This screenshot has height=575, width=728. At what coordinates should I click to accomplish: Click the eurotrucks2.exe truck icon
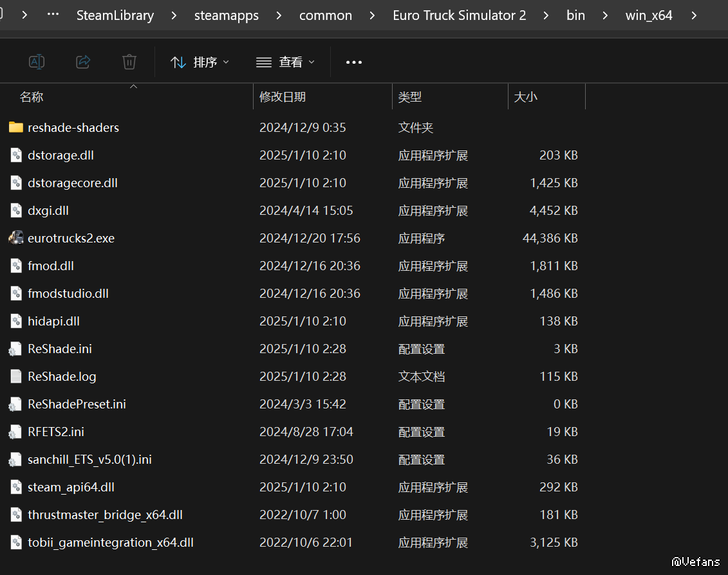(x=16, y=238)
